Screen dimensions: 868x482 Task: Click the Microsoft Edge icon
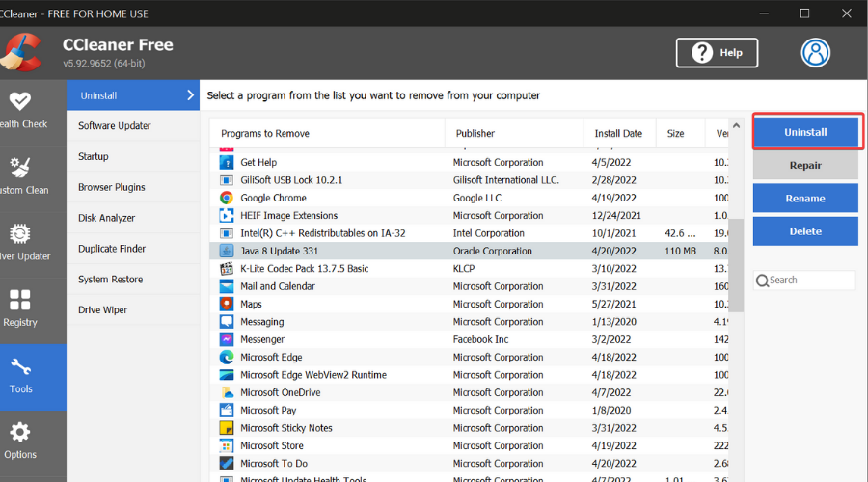(227, 357)
